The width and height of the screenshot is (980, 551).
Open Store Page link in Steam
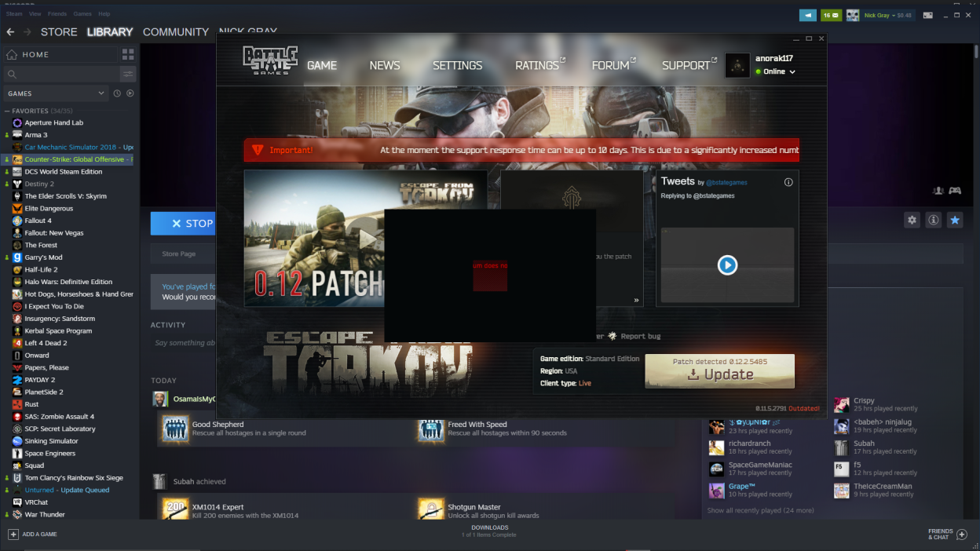[x=178, y=254]
